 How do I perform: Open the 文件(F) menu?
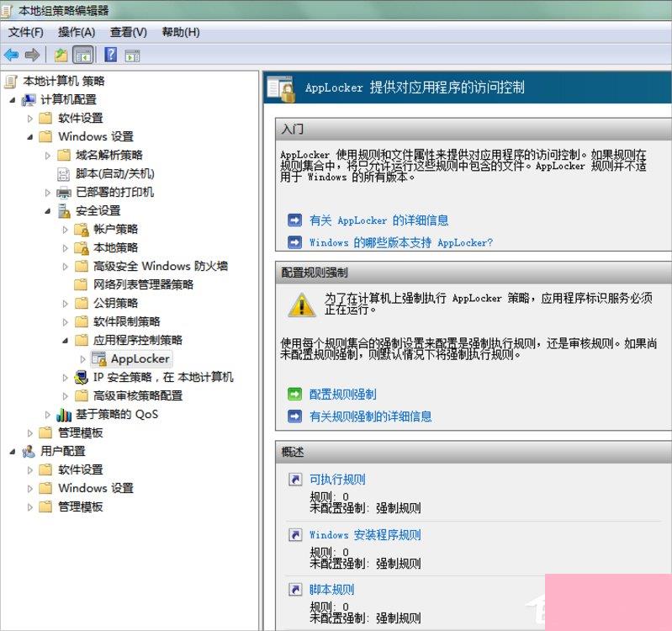pyautogui.click(x=26, y=32)
